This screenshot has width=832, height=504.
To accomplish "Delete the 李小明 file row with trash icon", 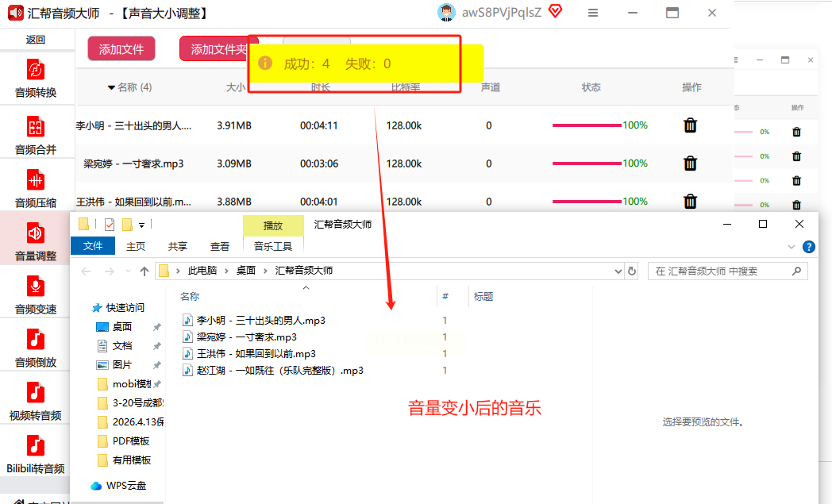I will click(690, 125).
